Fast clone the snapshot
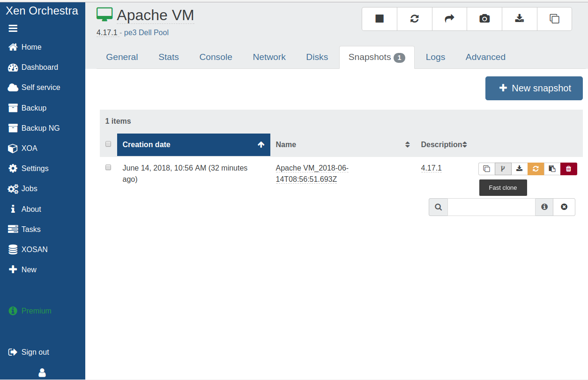This screenshot has width=588, height=380. 503,169
